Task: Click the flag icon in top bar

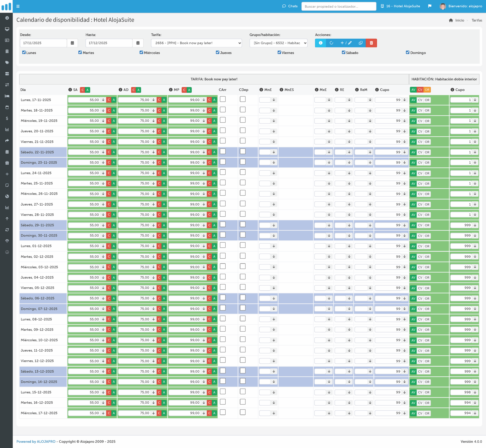Action: [430, 6]
